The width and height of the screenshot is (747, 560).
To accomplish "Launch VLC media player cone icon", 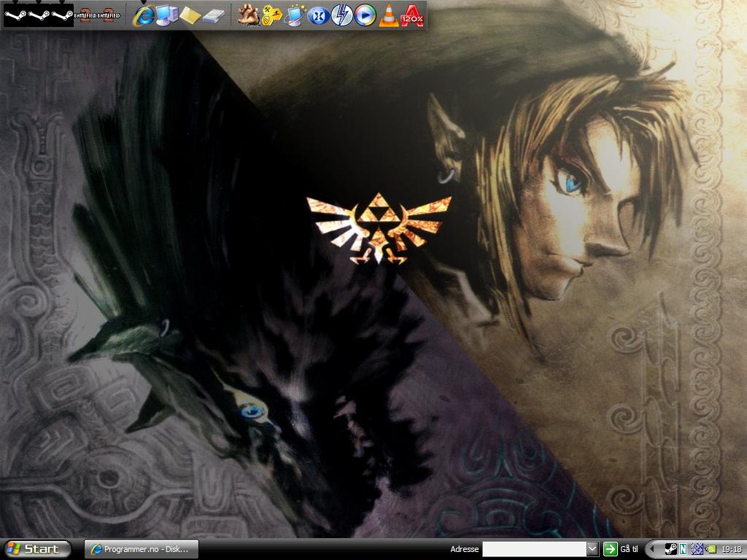I will tap(388, 16).
